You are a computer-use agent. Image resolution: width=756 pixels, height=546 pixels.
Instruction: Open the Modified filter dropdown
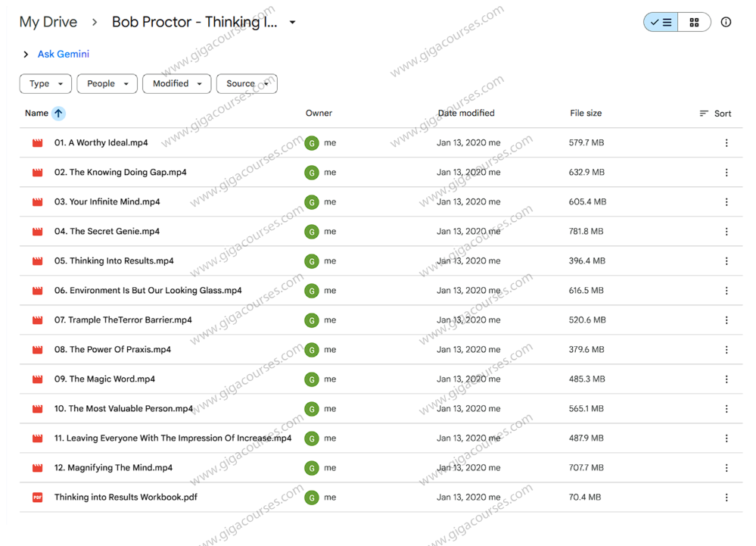(x=176, y=84)
